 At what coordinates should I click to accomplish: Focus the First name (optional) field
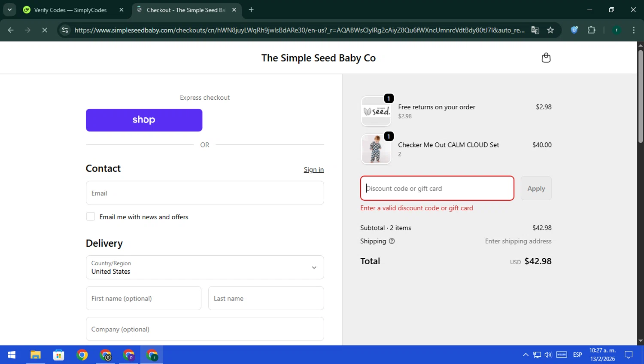click(143, 298)
